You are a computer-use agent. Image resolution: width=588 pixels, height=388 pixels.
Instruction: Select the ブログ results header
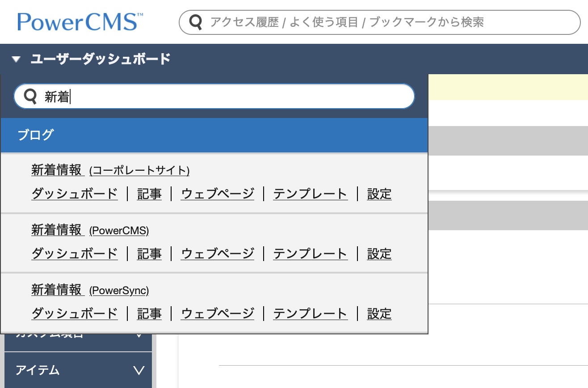tap(214, 135)
